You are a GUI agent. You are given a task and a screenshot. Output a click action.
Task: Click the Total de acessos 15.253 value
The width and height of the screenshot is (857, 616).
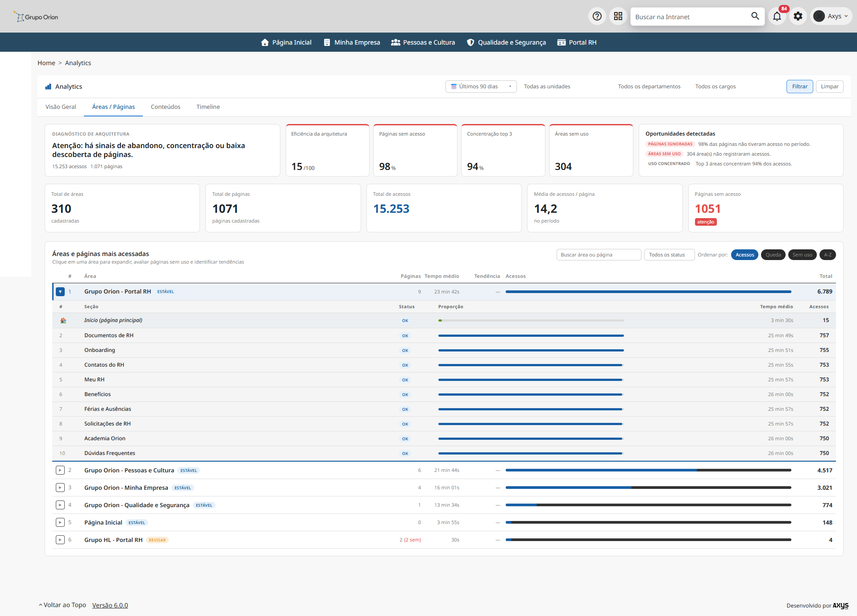[x=391, y=209]
